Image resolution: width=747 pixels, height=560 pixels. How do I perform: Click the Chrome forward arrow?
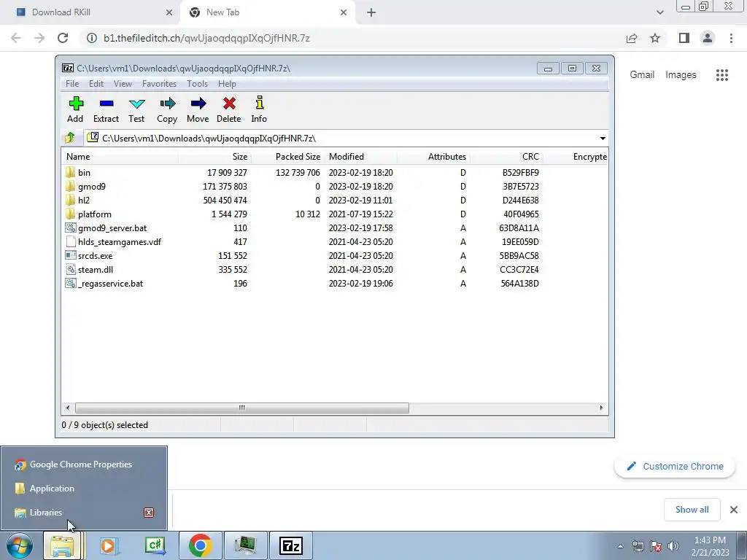39,38
